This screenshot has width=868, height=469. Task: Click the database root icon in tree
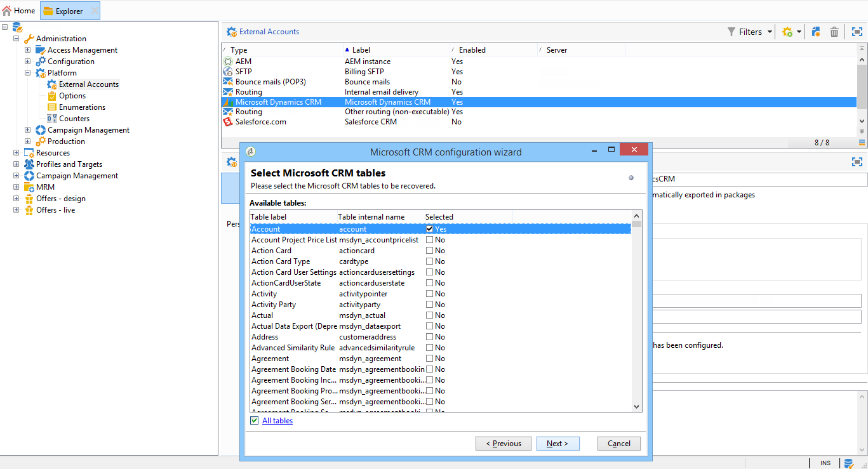pyautogui.click(x=17, y=27)
